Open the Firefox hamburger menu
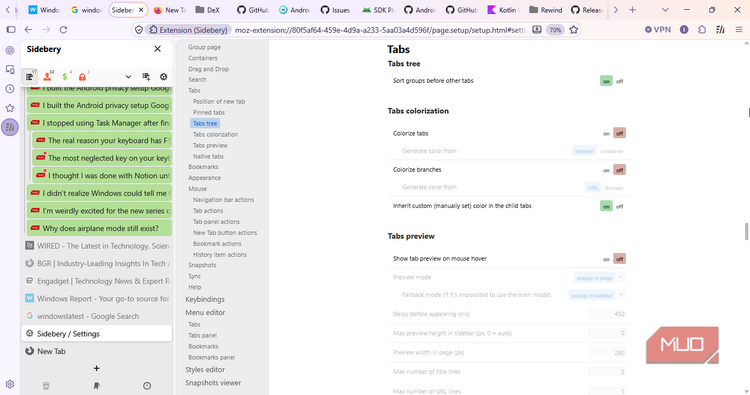The width and height of the screenshot is (750, 395). click(739, 30)
